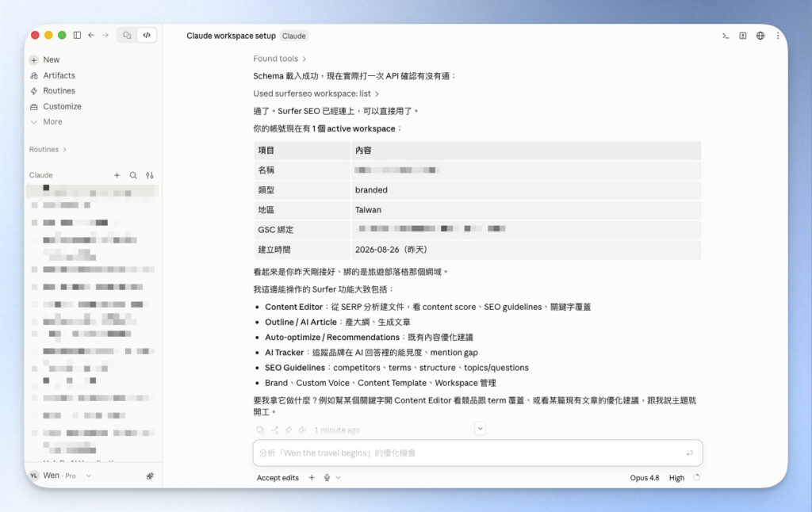
Task: Select the '2026-08-26' date cell
Action: coord(526,250)
